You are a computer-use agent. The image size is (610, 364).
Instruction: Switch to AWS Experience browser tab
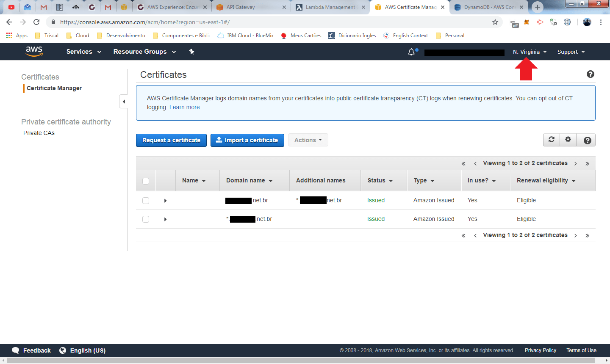172,7
